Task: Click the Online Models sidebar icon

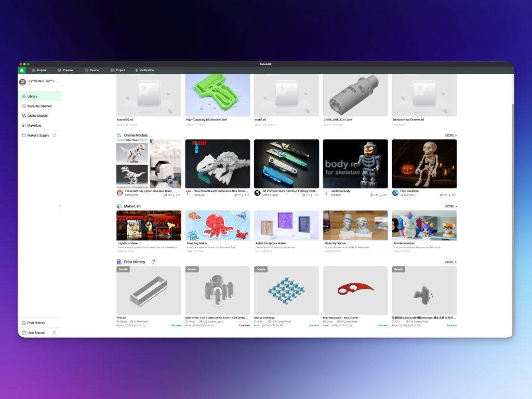Action: 24,116
